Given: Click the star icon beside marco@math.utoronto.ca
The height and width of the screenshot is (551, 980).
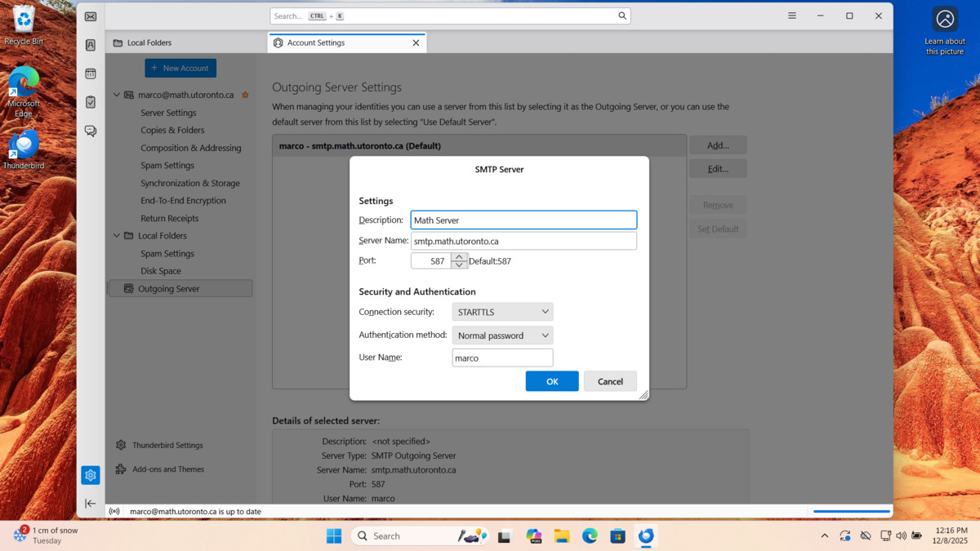Looking at the screenshot, I should tap(244, 94).
